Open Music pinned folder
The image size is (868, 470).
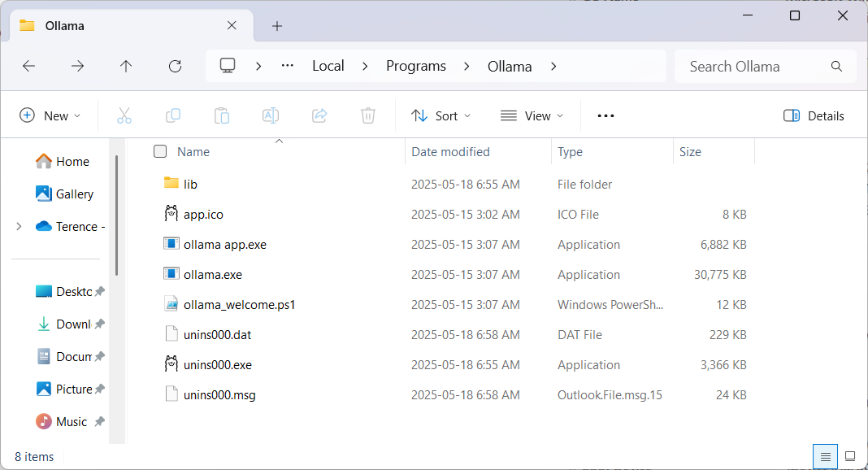tap(70, 422)
